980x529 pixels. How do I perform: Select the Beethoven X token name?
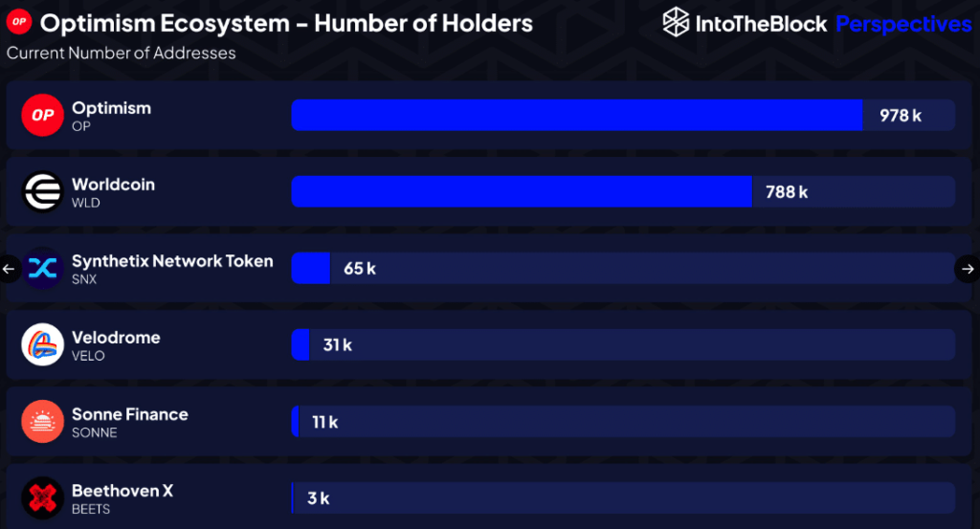pos(122,491)
